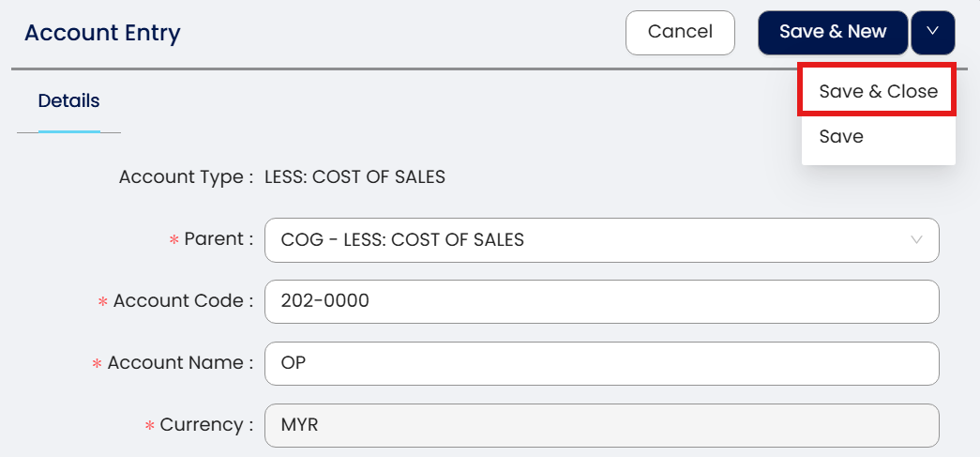Click the Parent field label

point(218,239)
